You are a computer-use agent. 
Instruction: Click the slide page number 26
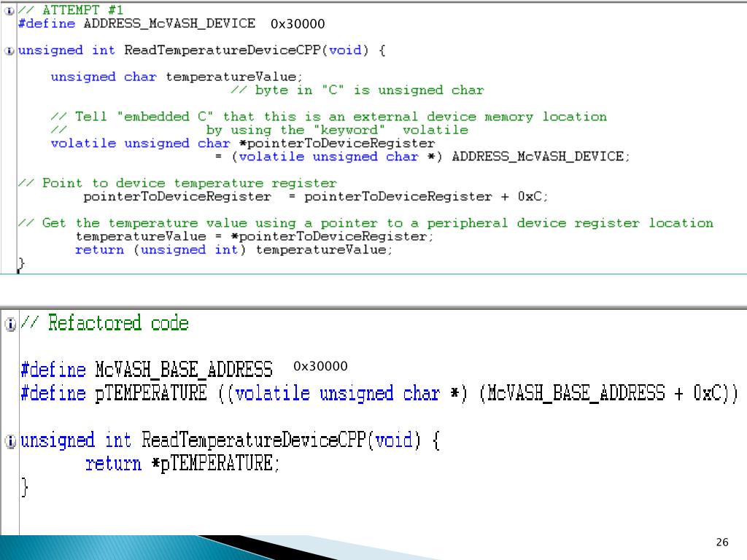point(722,542)
